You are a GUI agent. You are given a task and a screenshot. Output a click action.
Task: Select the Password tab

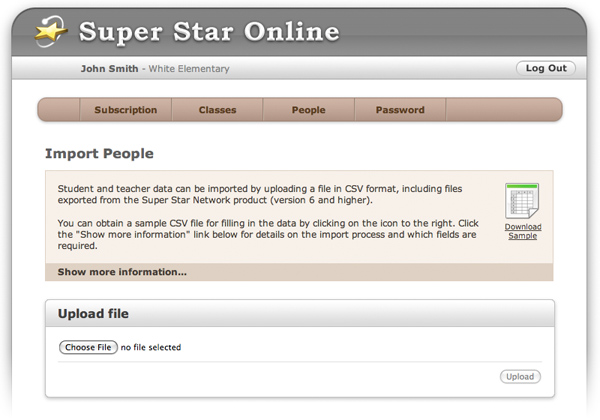click(x=400, y=110)
